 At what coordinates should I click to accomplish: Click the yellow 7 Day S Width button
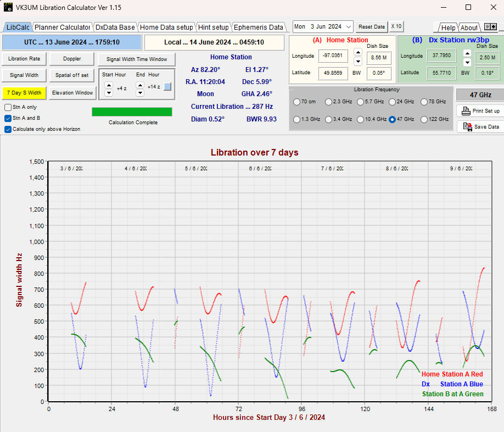point(24,93)
